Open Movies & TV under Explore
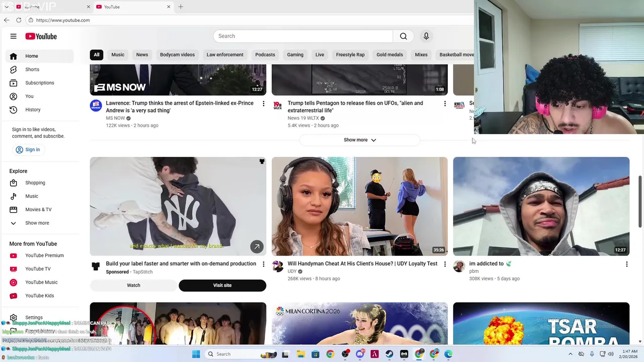The height and width of the screenshot is (362, 644). (x=40, y=210)
